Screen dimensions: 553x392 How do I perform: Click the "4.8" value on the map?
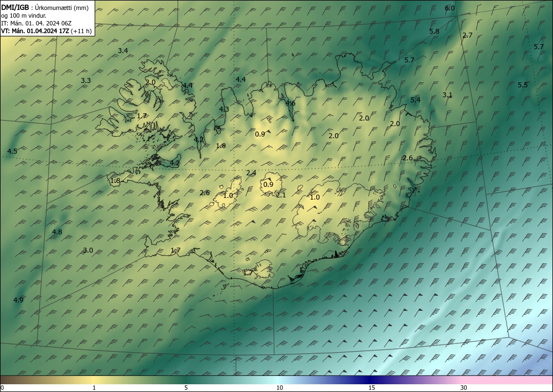point(57,232)
